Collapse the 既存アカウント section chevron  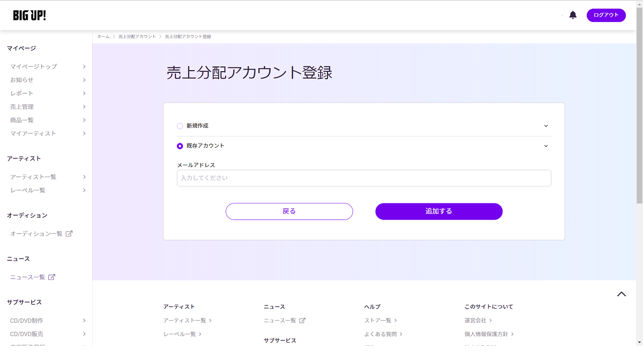tap(546, 146)
